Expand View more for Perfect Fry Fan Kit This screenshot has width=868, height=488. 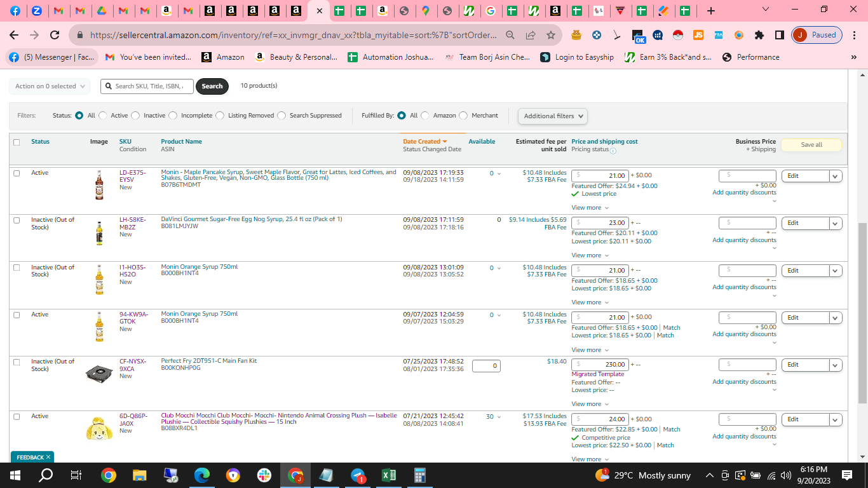pos(590,404)
